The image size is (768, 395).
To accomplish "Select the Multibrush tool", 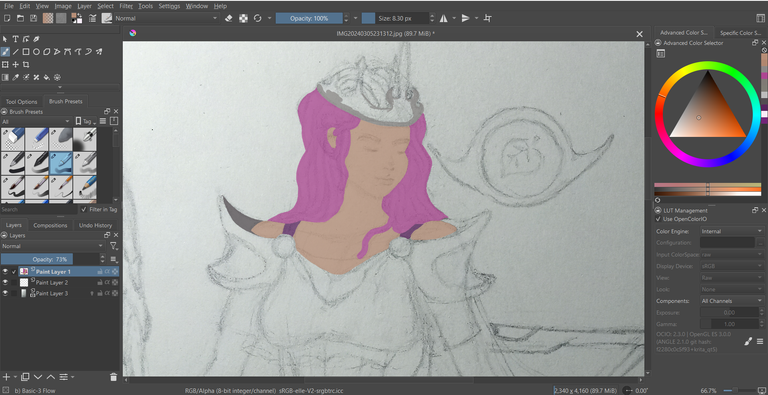I will click(99, 51).
